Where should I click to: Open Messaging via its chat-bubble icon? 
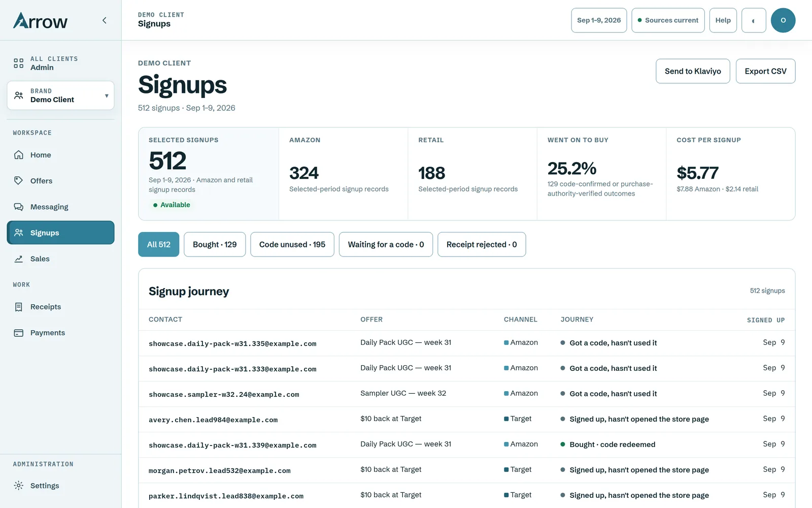click(x=19, y=207)
